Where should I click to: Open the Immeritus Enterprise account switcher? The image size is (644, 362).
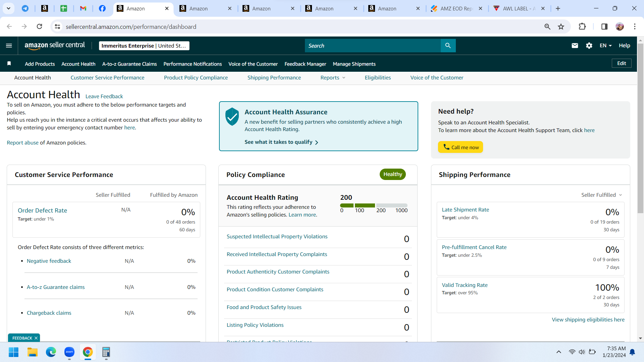point(144,46)
